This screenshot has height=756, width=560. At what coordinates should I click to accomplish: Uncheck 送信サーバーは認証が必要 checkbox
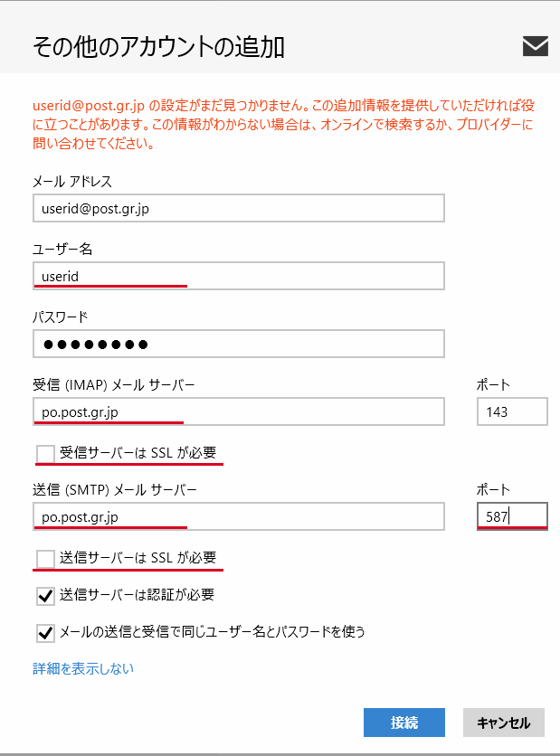point(45,596)
